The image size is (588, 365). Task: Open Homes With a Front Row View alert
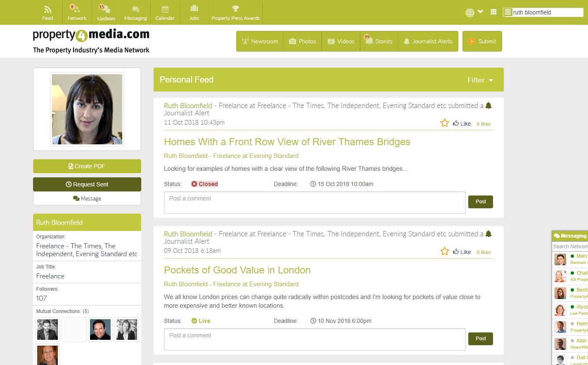287,142
